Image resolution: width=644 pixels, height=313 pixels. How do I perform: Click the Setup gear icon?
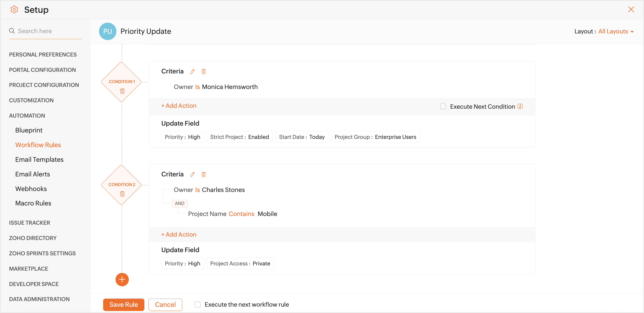[14, 10]
